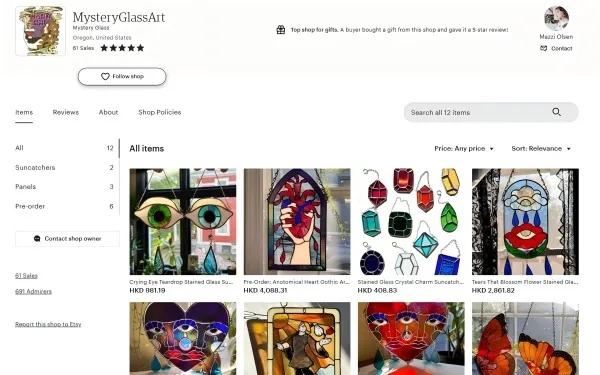Click the search magnifier icon
Viewport: 600px width, 375px height.
(556, 112)
